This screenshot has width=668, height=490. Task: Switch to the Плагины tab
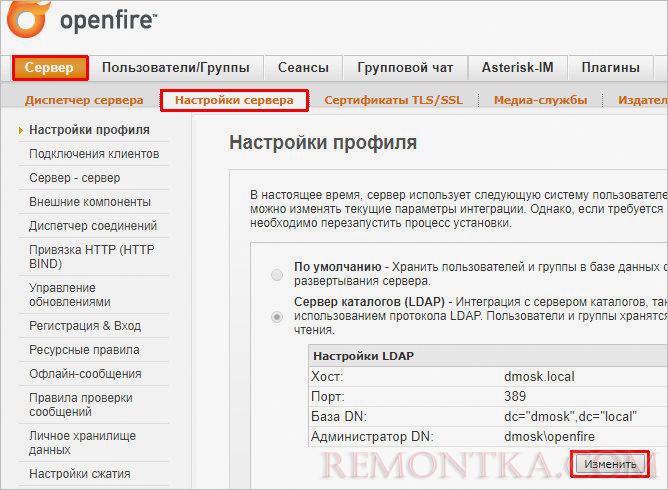610,68
